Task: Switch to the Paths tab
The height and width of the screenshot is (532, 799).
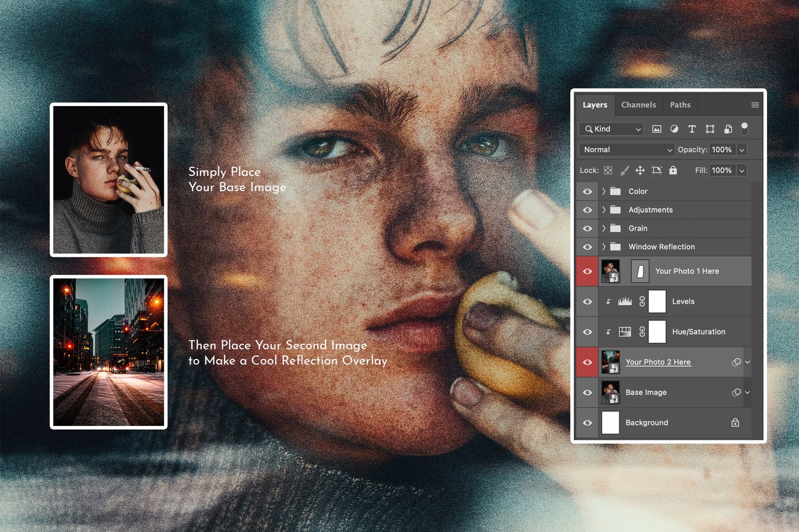Action: [680, 105]
